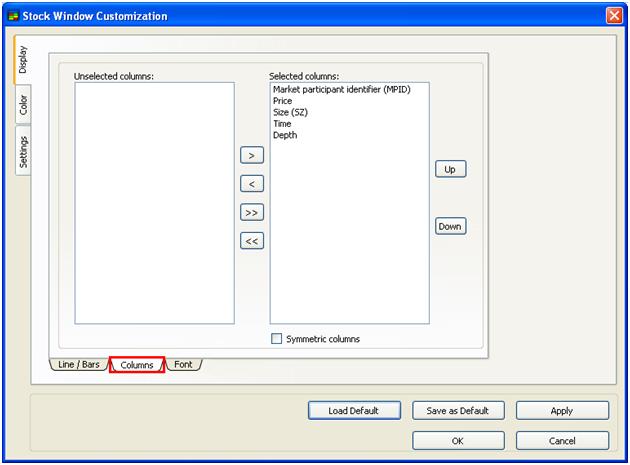Click the app icon in title bar
The width and height of the screenshot is (630, 465).
(x=12, y=16)
